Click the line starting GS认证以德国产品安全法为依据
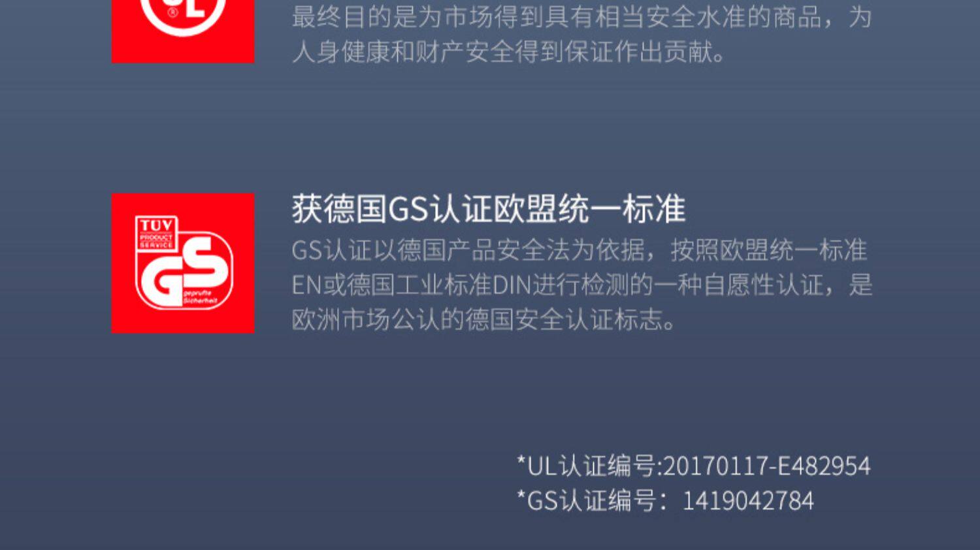The image size is (980, 550). 580,250
